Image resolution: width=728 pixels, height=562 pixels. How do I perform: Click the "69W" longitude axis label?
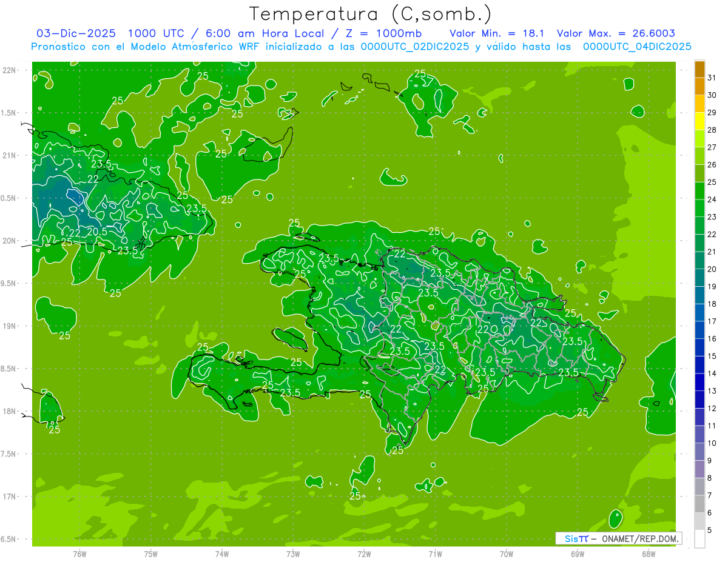point(578,554)
